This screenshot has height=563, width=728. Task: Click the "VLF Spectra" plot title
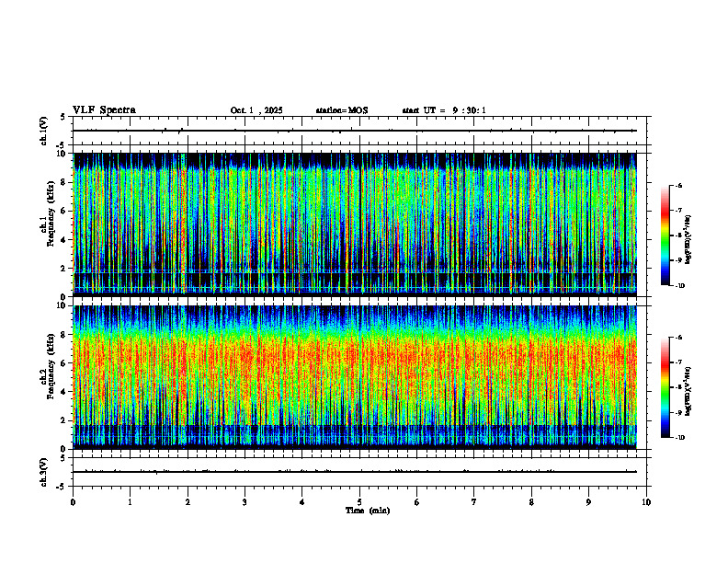[x=104, y=110]
